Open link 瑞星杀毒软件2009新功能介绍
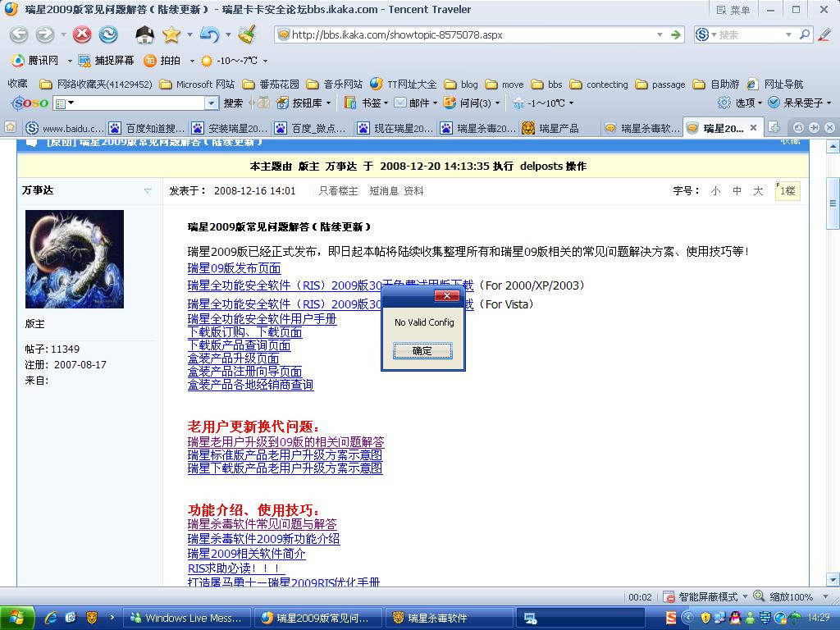840x630 pixels. pyautogui.click(x=263, y=539)
